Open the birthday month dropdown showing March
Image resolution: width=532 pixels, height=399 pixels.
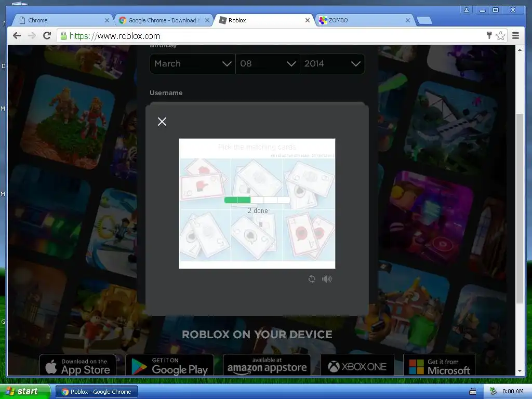click(192, 63)
